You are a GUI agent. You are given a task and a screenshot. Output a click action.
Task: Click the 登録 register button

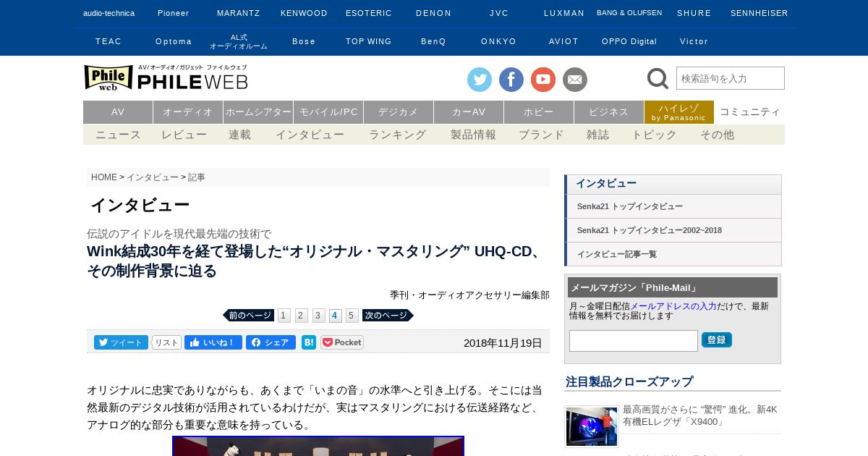pyautogui.click(x=717, y=339)
